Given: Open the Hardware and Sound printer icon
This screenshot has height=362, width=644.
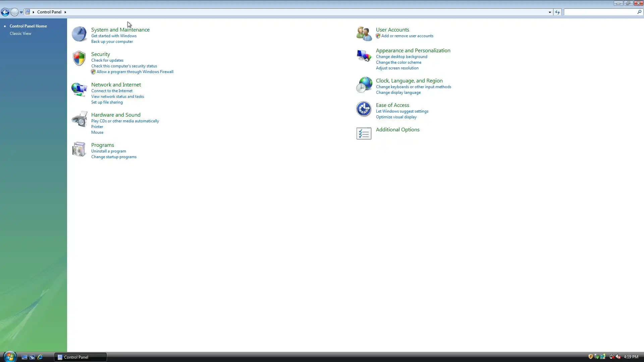Looking at the screenshot, I should [x=79, y=119].
